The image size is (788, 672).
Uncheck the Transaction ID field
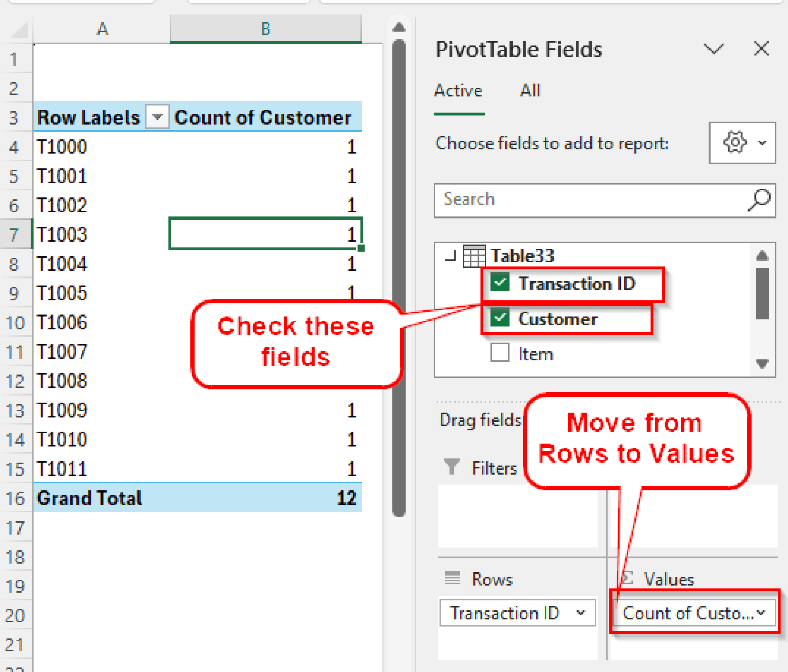click(499, 283)
